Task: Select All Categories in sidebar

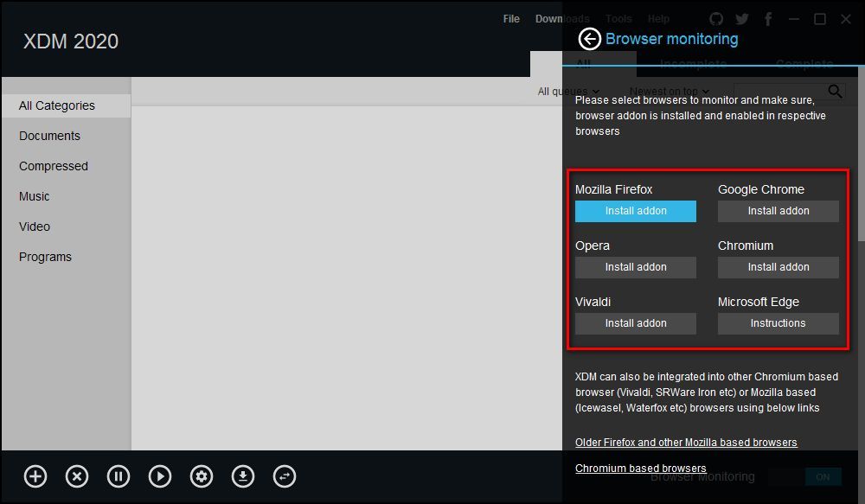Action: [x=67, y=105]
